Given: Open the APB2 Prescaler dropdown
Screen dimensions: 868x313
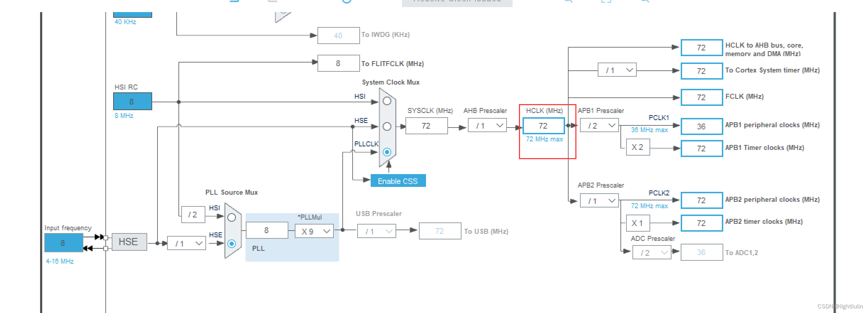Looking at the screenshot, I should coord(599,201).
